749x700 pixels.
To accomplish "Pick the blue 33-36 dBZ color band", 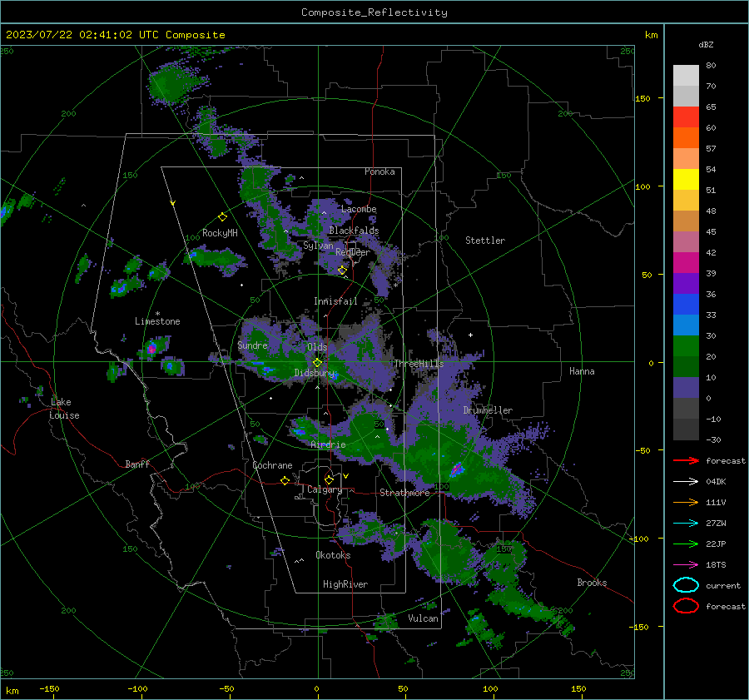I will pos(686,305).
